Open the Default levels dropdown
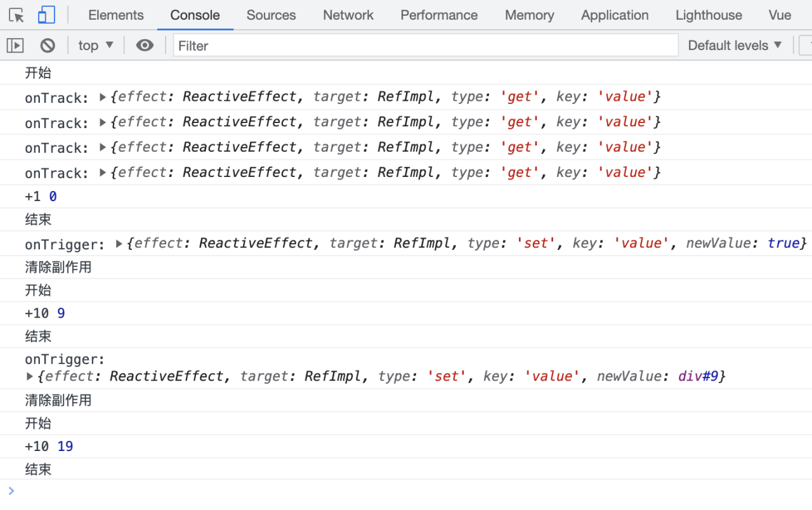 pos(735,46)
